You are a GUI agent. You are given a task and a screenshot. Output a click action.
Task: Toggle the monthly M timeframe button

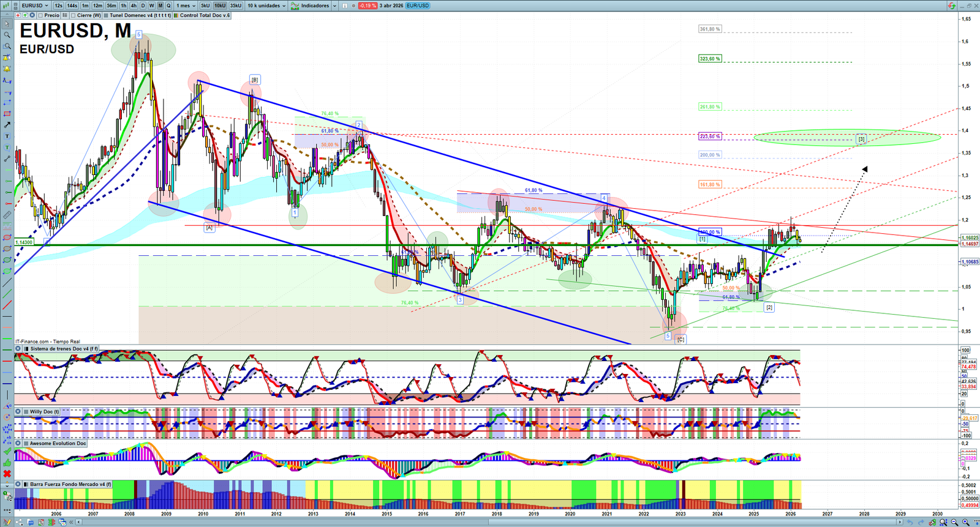pyautogui.click(x=160, y=6)
